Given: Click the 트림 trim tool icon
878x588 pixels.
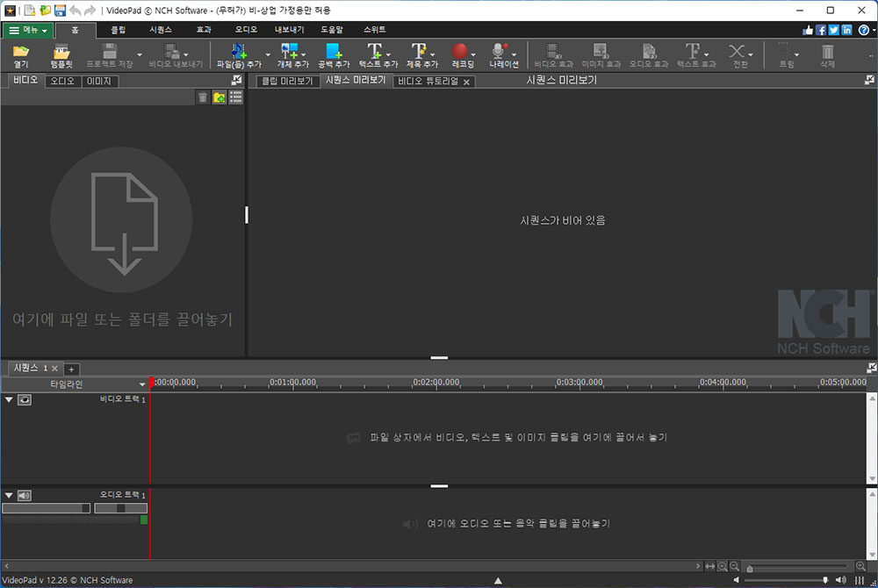Looking at the screenshot, I should click(783, 51).
